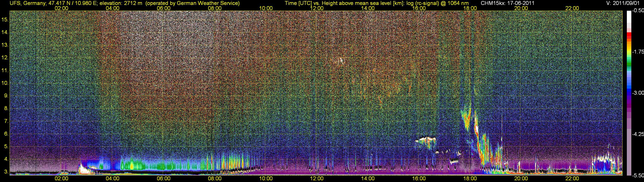Select 02:00 on the bottom time axis
This screenshot has height=182, width=644.
pyautogui.click(x=61, y=179)
